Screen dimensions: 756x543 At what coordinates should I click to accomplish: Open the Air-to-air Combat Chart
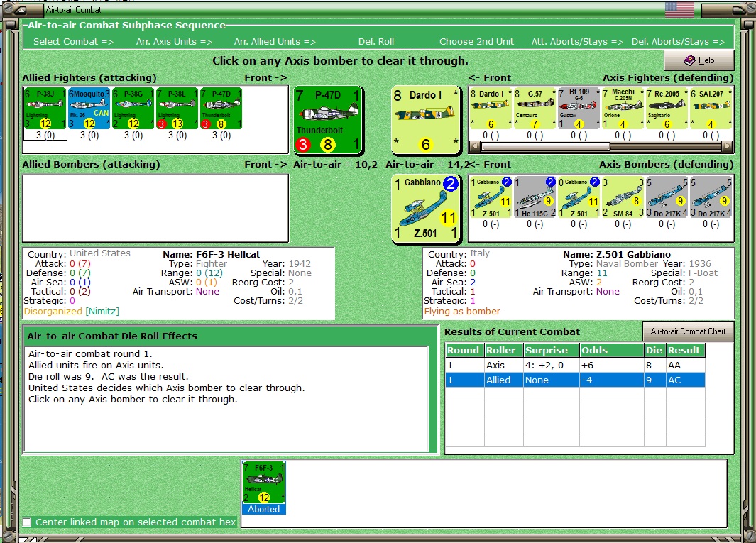688,331
